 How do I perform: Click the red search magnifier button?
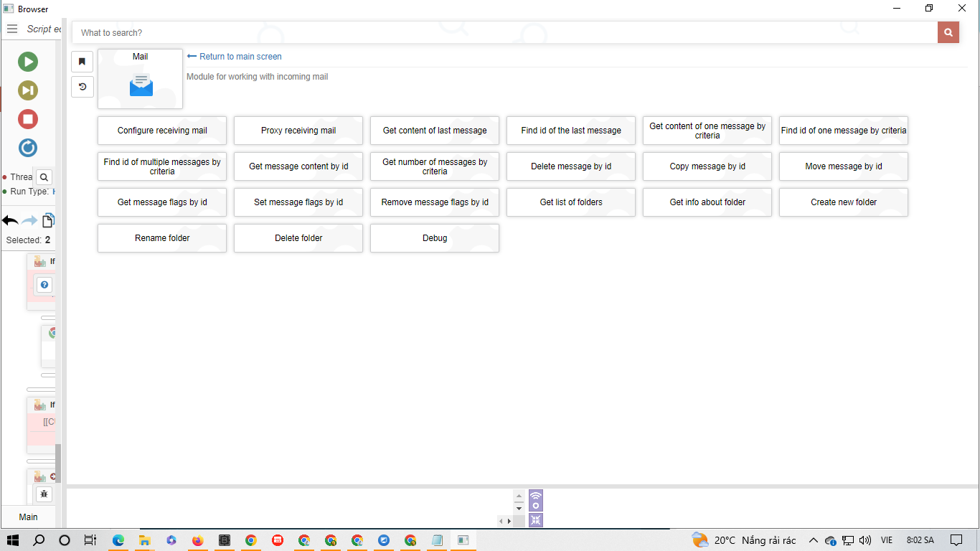coord(948,32)
